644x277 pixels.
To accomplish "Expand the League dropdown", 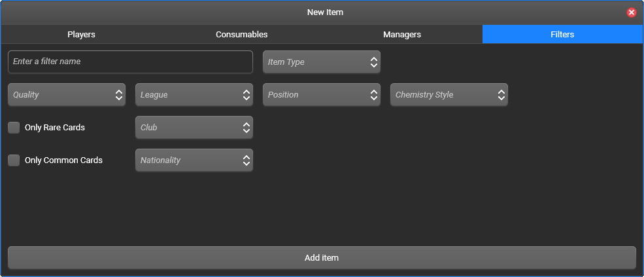I will coord(194,95).
